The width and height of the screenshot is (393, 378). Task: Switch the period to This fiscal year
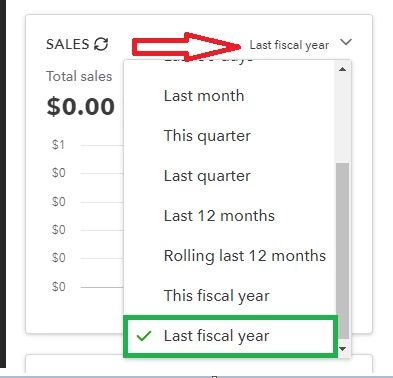[217, 296]
